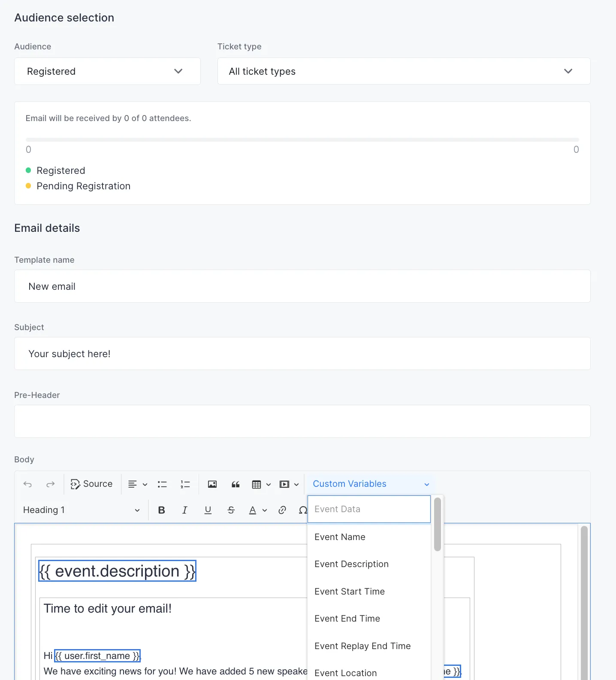
Task: Toggle italic text formatting
Action: pyautogui.click(x=185, y=510)
